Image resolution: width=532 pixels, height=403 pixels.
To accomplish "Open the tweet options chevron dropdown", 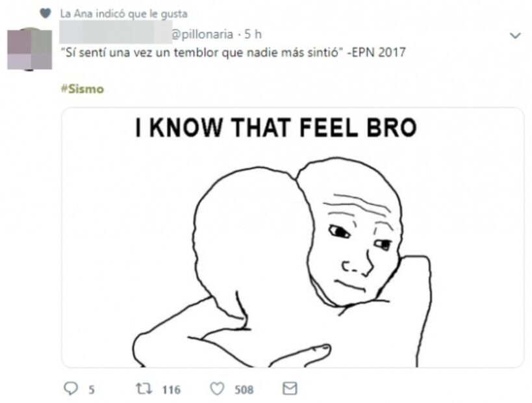I will coord(515,35).
